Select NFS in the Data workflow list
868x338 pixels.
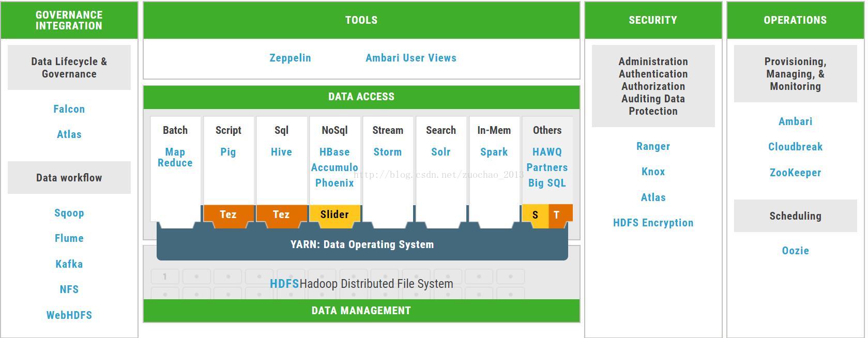[69, 289]
